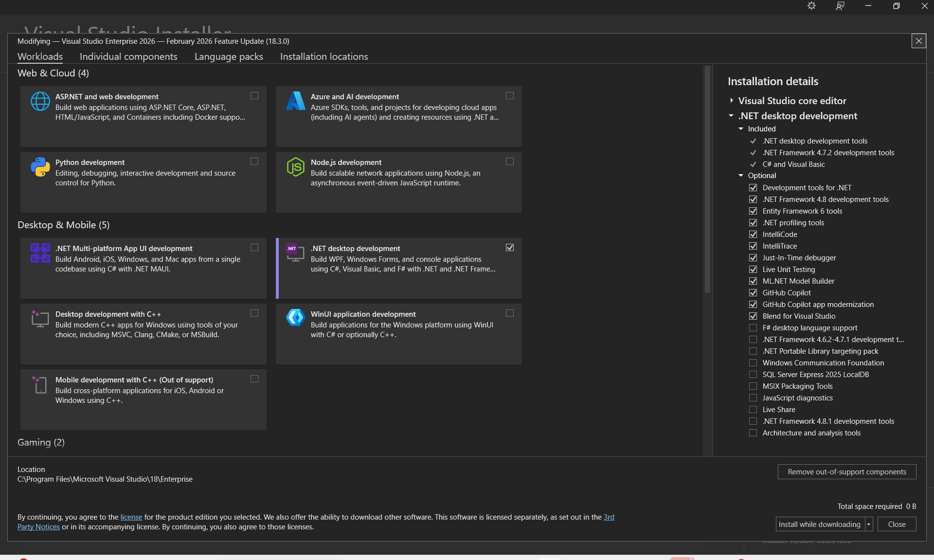Click the Desktop development with C++ icon
Screen dimensions: 934x560
pyautogui.click(x=40, y=319)
